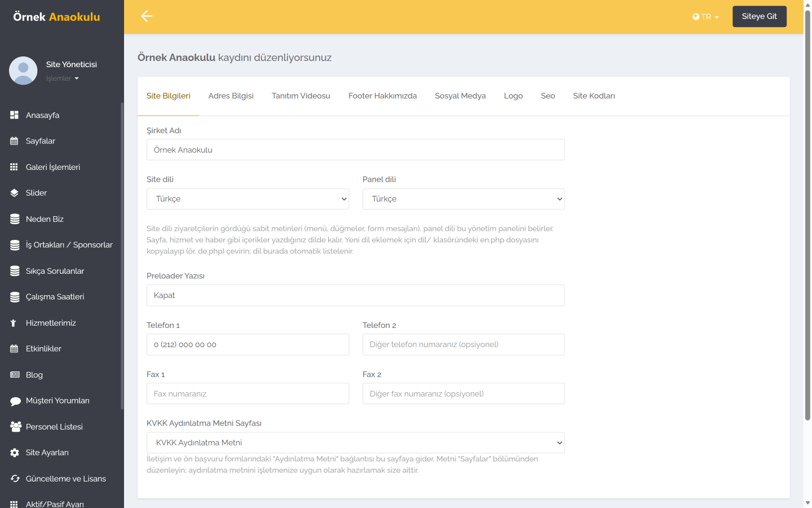Click the İş Ortakları / Sponsorlar icon

[x=15, y=245]
